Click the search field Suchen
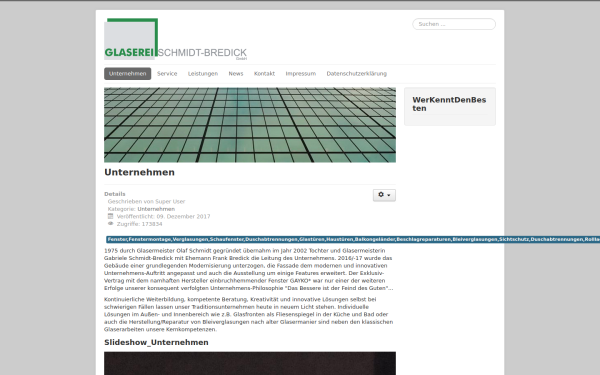Image resolution: width=600 pixels, height=375 pixels. point(454,24)
